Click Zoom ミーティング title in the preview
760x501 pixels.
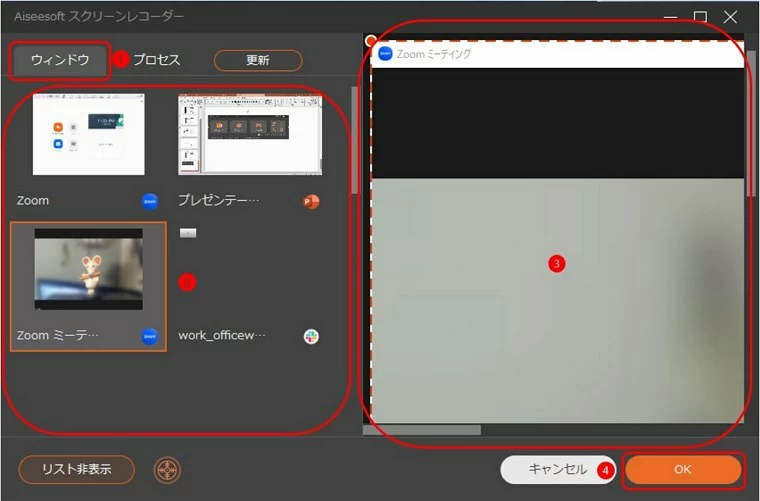click(x=434, y=54)
